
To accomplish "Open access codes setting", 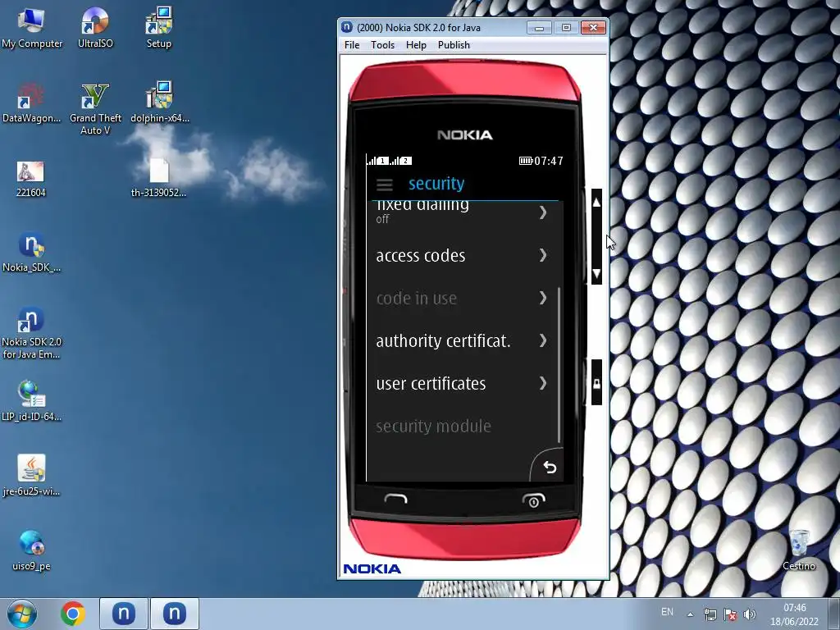I will (x=463, y=256).
